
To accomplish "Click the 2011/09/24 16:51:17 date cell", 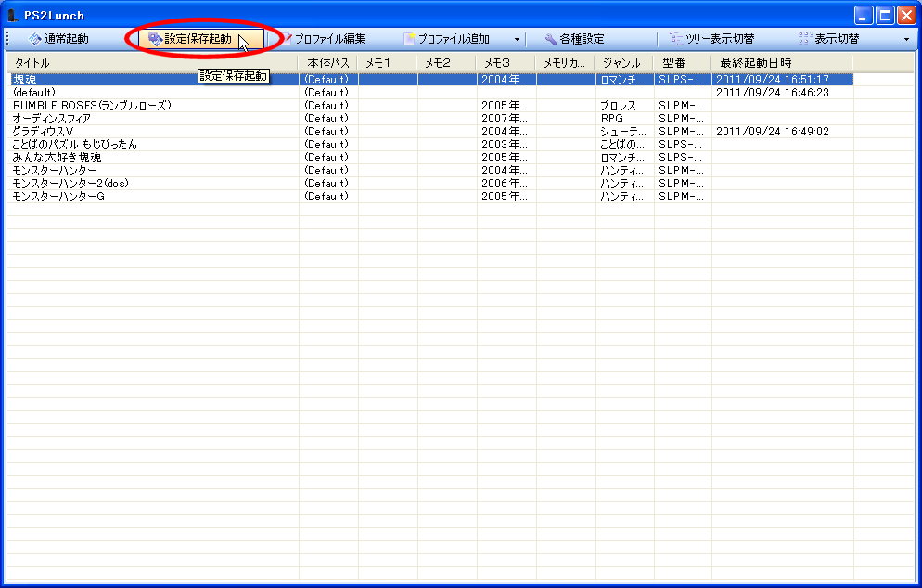I will 773,80.
